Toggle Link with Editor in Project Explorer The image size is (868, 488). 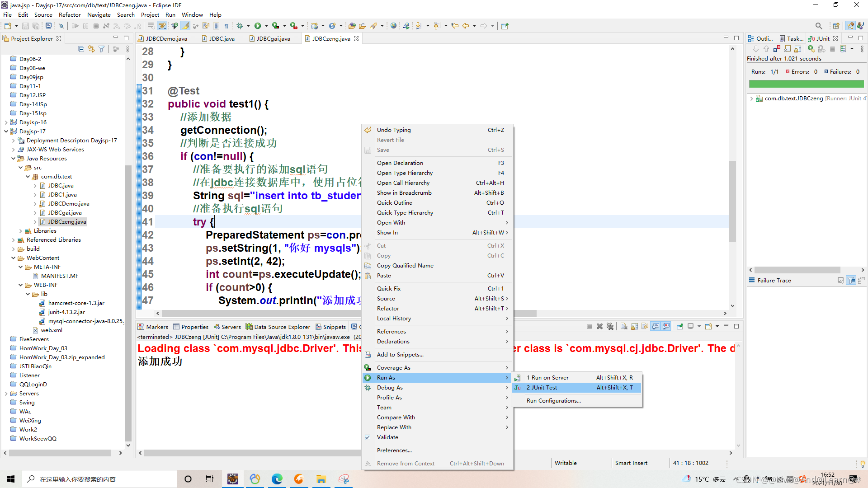coord(91,49)
